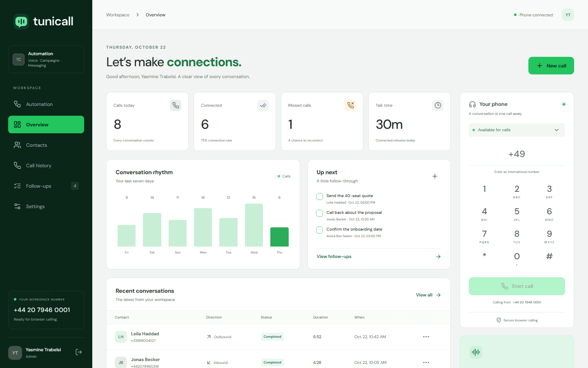Click the logout icon next to Yasmine Trabelsi
This screenshot has width=588, height=368.
pos(79,352)
